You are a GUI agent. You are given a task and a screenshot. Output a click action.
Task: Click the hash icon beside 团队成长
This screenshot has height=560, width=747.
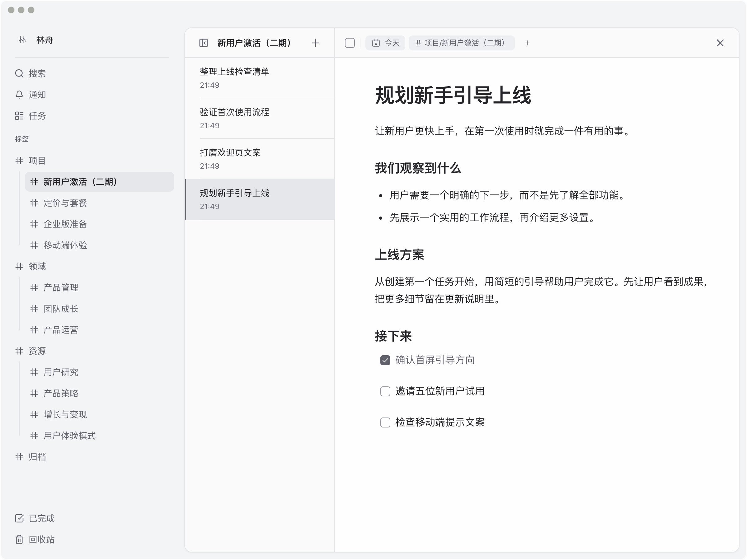click(34, 309)
